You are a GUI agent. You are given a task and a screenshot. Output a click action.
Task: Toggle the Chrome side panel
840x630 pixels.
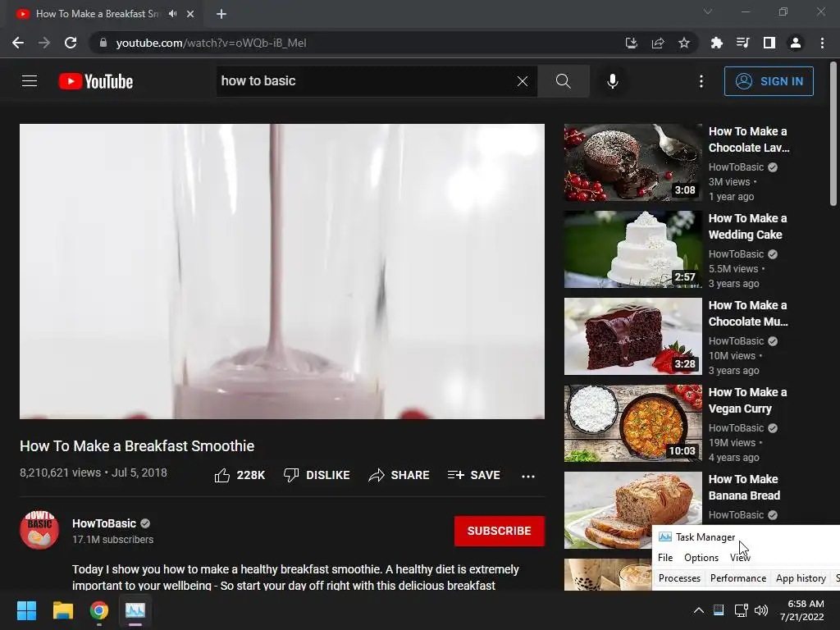[769, 43]
